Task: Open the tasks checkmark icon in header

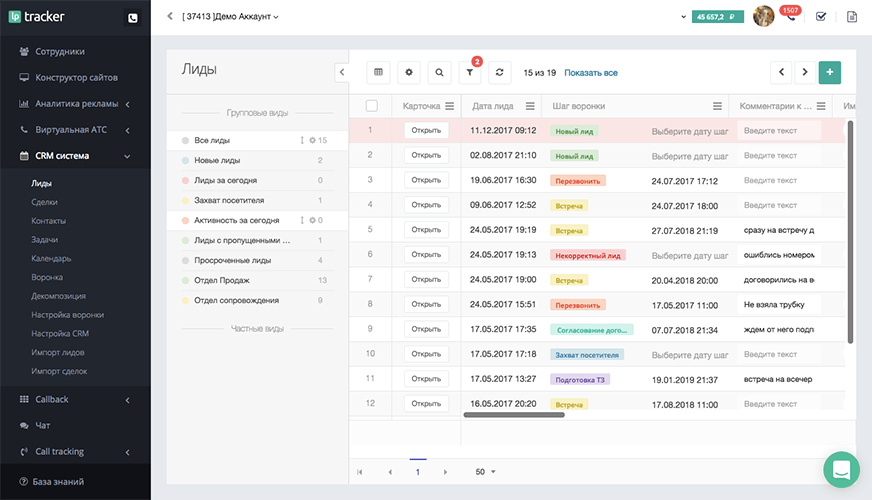Action: coord(821,17)
